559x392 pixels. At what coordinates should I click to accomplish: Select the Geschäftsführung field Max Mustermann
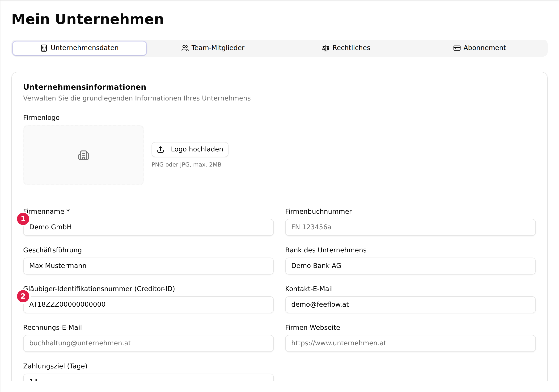[148, 266]
